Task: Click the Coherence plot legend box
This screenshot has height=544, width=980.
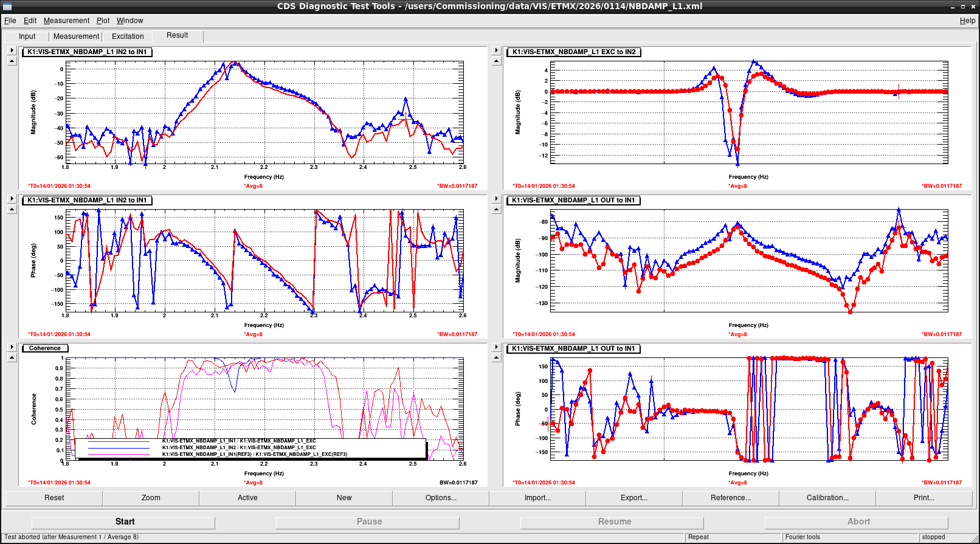Action: [250, 449]
